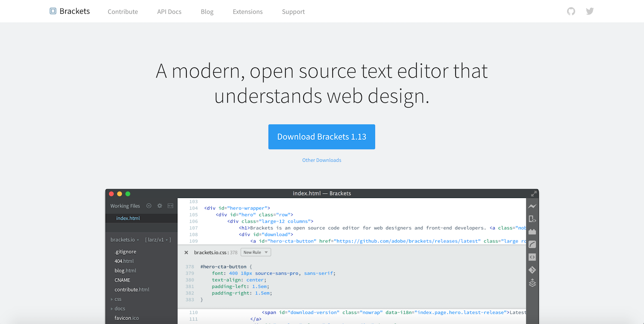
Task: Click the Brackets logo icon in the header
Action: pos(53,11)
